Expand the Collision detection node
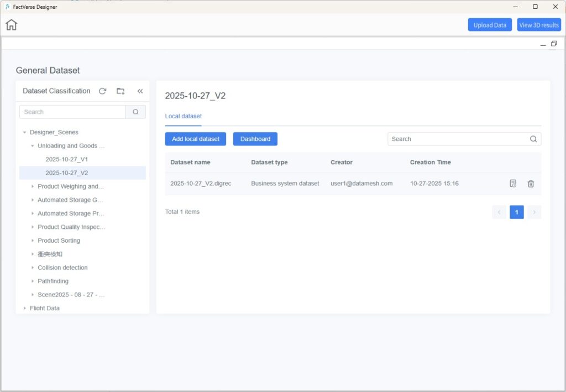The image size is (566, 392). (x=33, y=268)
